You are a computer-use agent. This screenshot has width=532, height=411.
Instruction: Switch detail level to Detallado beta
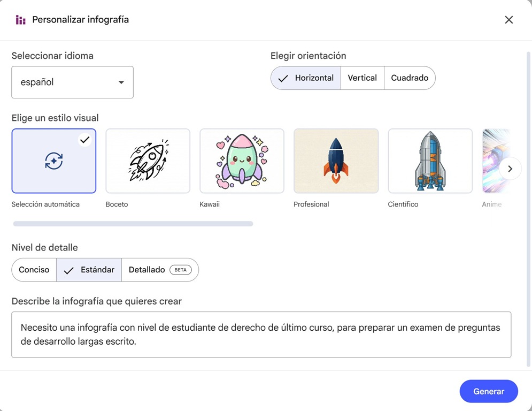[160, 270]
